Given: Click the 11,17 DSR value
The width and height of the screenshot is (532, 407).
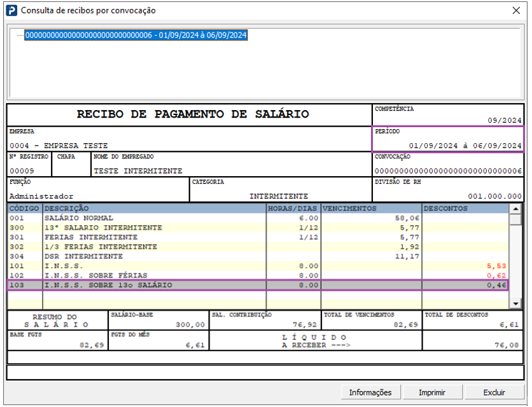Looking at the screenshot, I should [x=407, y=256].
